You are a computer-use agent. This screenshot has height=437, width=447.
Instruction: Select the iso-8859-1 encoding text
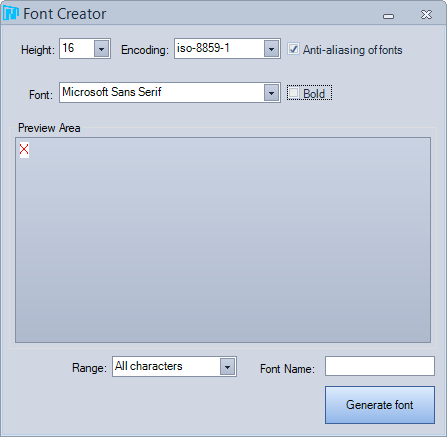[203, 48]
